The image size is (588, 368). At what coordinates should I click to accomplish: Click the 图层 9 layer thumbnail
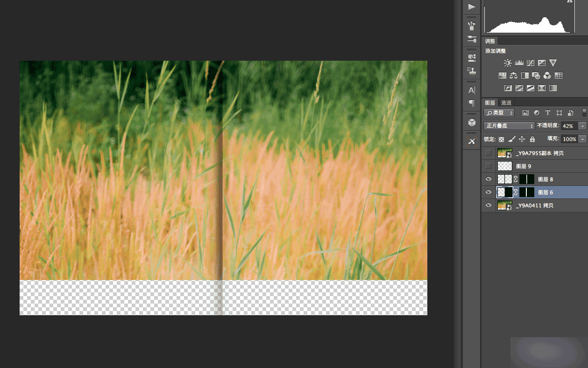point(505,166)
